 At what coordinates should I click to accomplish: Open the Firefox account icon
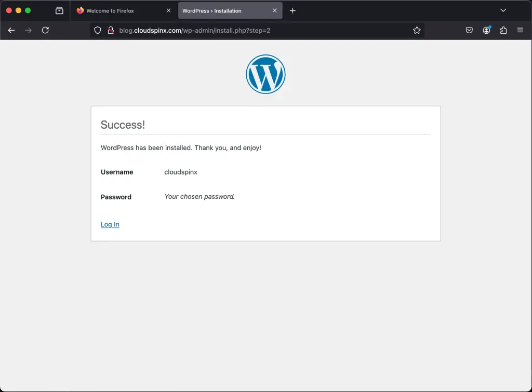[x=486, y=30]
